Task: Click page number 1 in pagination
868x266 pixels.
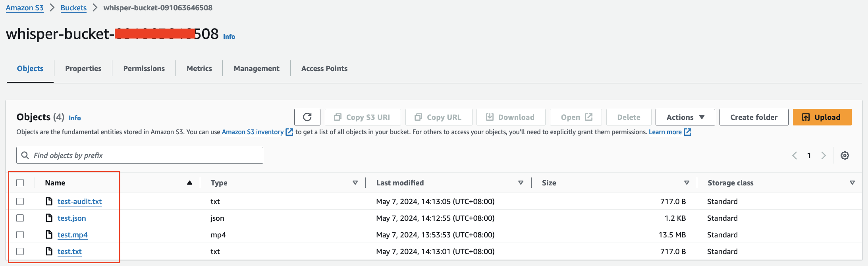Action: pos(809,156)
